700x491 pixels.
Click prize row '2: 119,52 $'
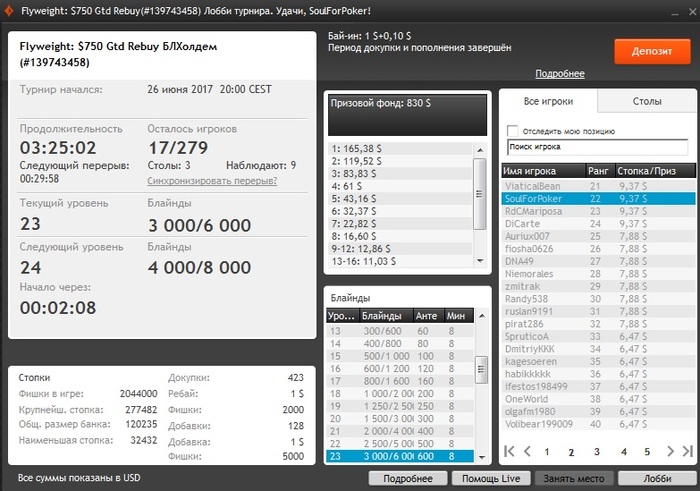[400, 161]
